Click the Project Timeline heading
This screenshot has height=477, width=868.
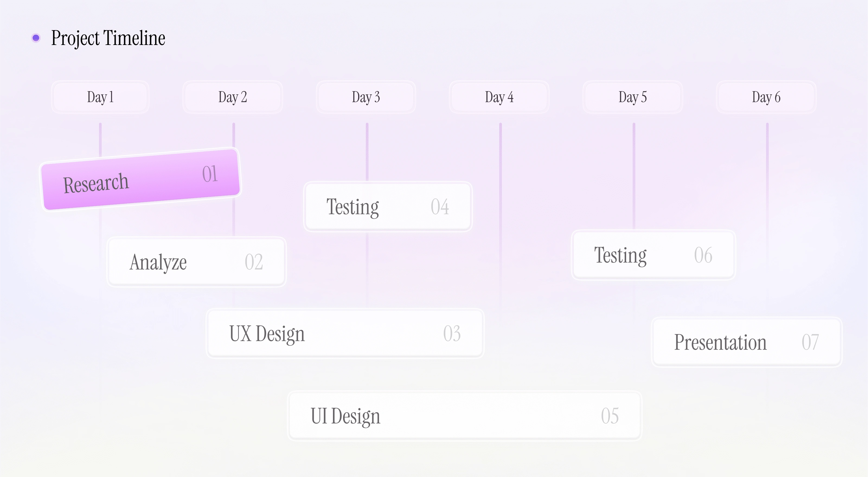point(108,38)
